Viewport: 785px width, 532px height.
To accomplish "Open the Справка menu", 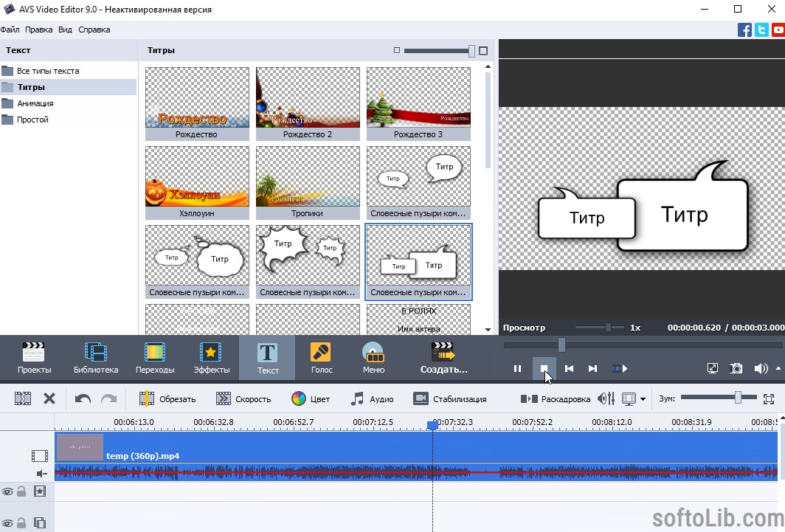I will coord(94,30).
